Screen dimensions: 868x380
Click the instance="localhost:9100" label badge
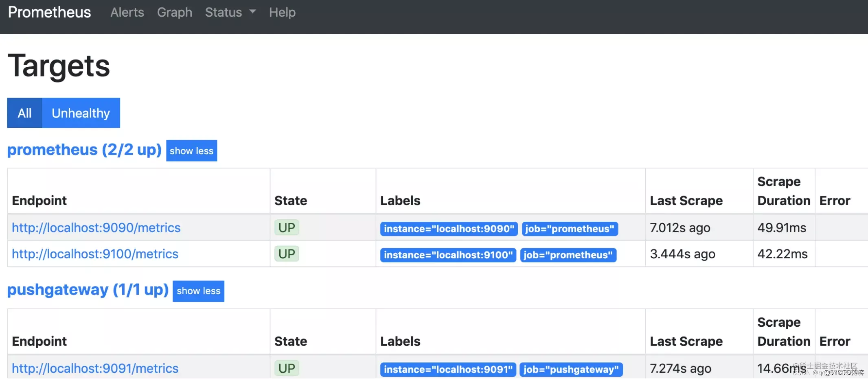(448, 255)
